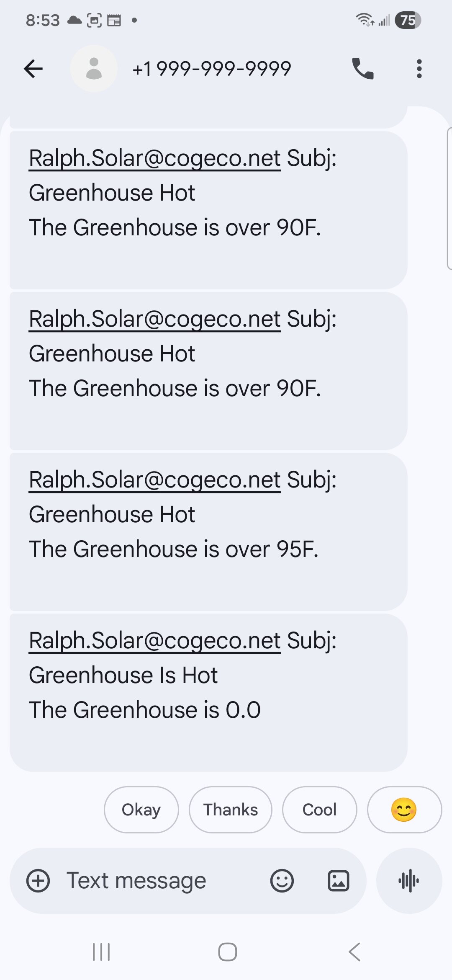This screenshot has width=452, height=980.
Task: Open the emoji picker in message field
Action: [282, 881]
